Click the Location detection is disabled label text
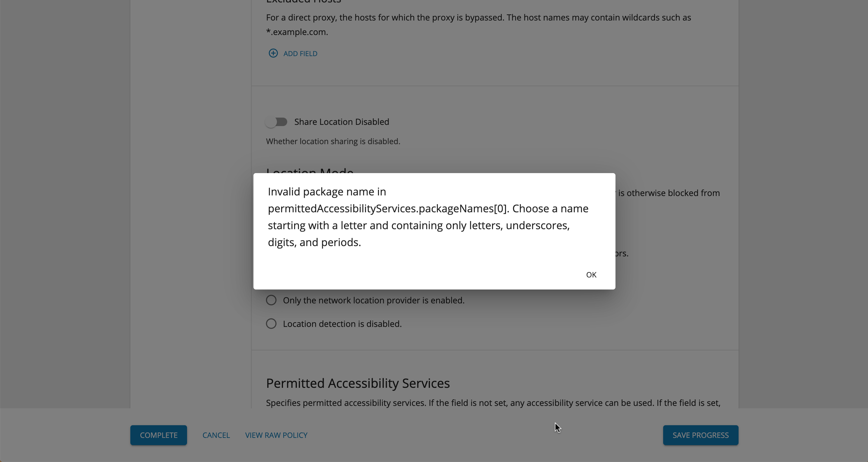 pyautogui.click(x=342, y=324)
